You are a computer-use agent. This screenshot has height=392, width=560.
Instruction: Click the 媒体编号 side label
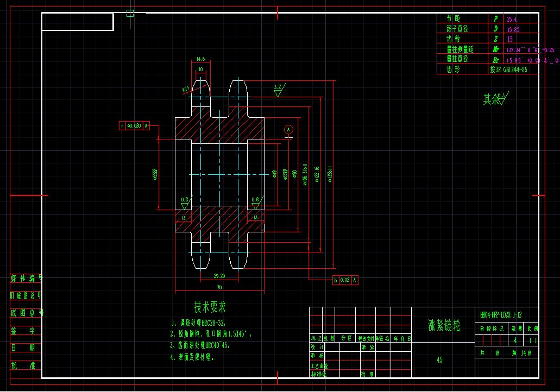point(26,278)
